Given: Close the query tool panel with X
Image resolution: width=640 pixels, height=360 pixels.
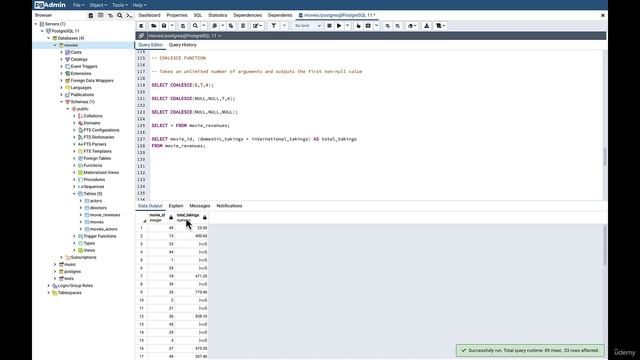Looking at the screenshot, I should click(x=602, y=16).
